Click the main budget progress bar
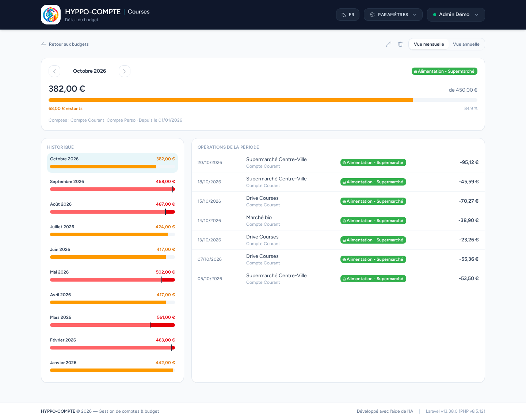 click(263, 100)
